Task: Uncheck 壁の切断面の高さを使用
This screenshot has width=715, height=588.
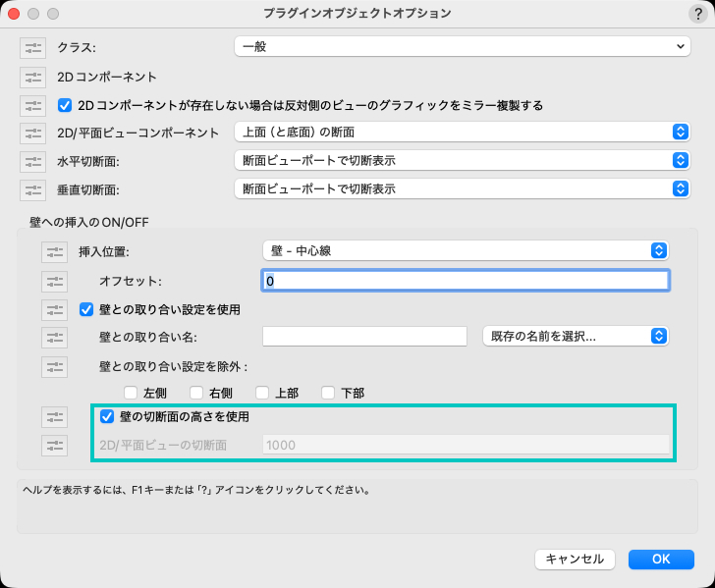Action: coord(108,416)
